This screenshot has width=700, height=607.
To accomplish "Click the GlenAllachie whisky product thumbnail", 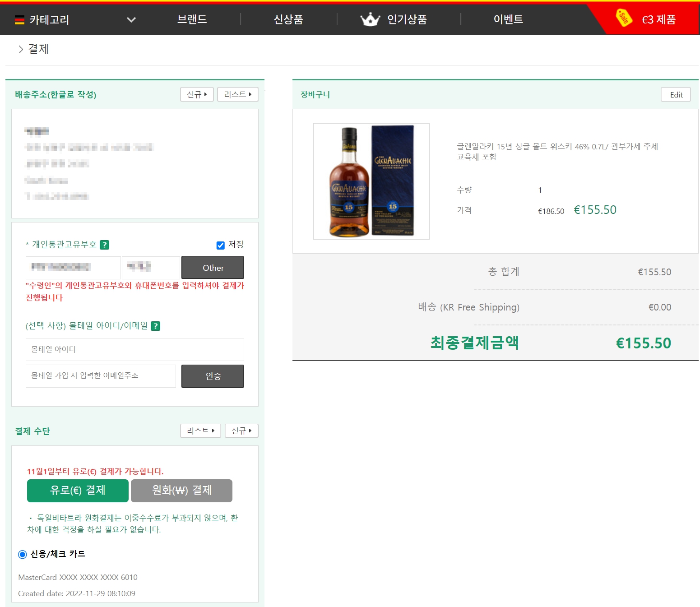I will (x=371, y=181).
